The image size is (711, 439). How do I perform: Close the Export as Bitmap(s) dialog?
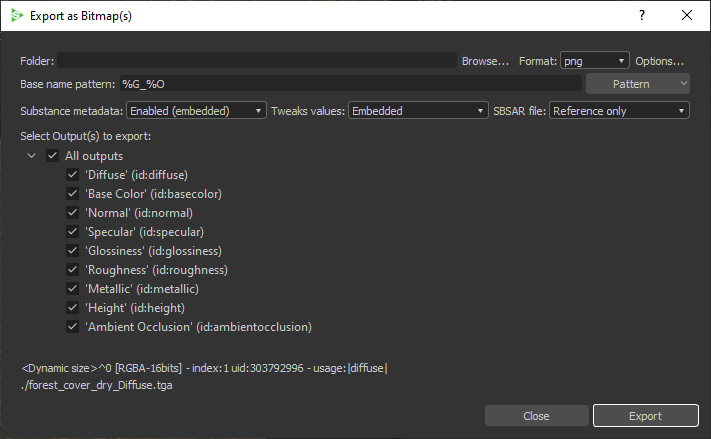point(687,15)
